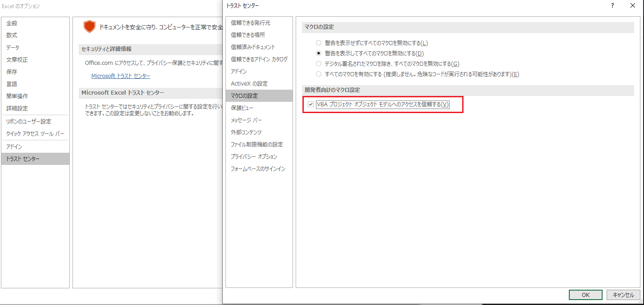Open 信頼済みドキュメント category
Image resolution: width=644 pixels, height=305 pixels.
259,47
